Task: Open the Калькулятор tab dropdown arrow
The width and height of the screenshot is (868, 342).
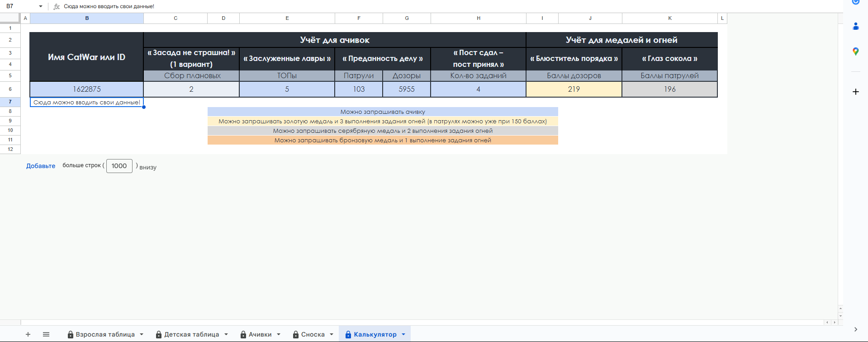Action: [403, 334]
